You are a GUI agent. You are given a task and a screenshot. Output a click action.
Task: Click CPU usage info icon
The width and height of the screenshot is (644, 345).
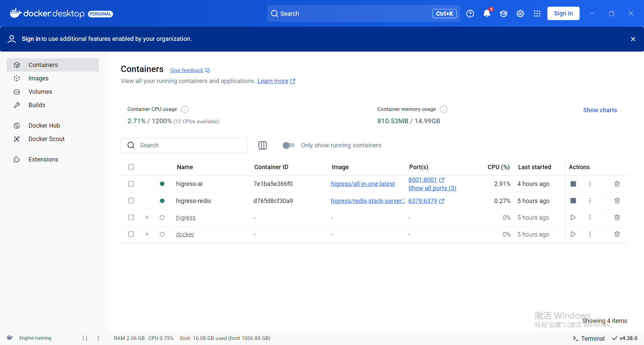pyautogui.click(x=184, y=109)
